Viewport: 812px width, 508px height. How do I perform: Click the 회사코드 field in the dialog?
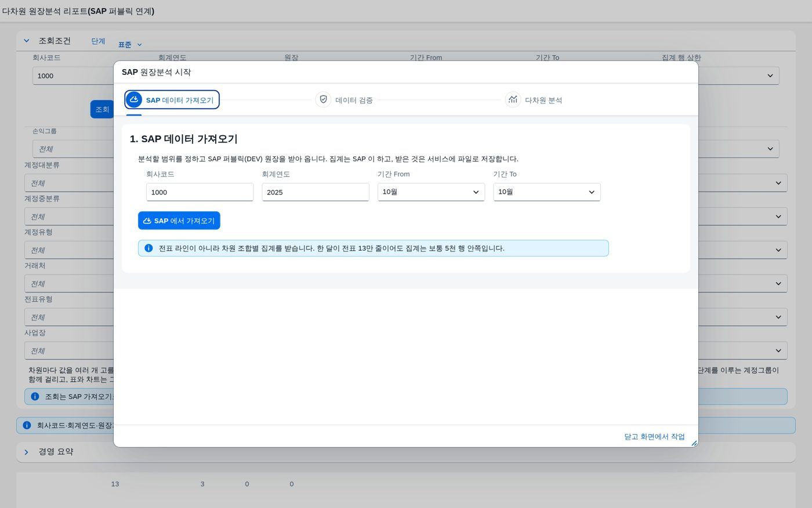tap(200, 192)
